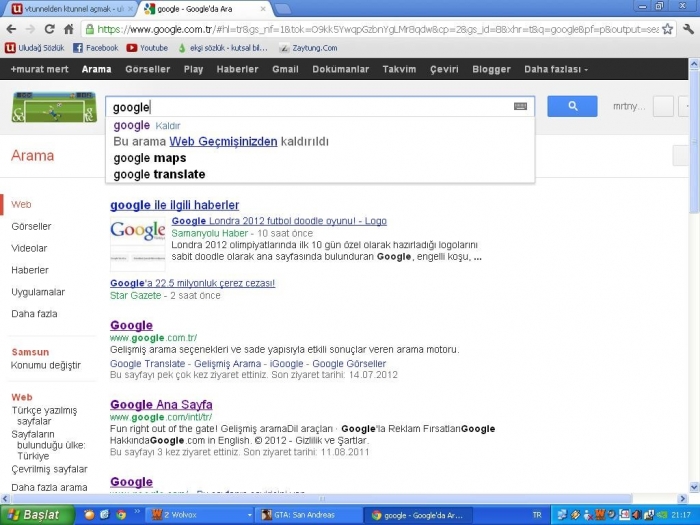700x525 pixels.
Task: Select Uygulamalar in the left sidebar
Action: (38, 292)
